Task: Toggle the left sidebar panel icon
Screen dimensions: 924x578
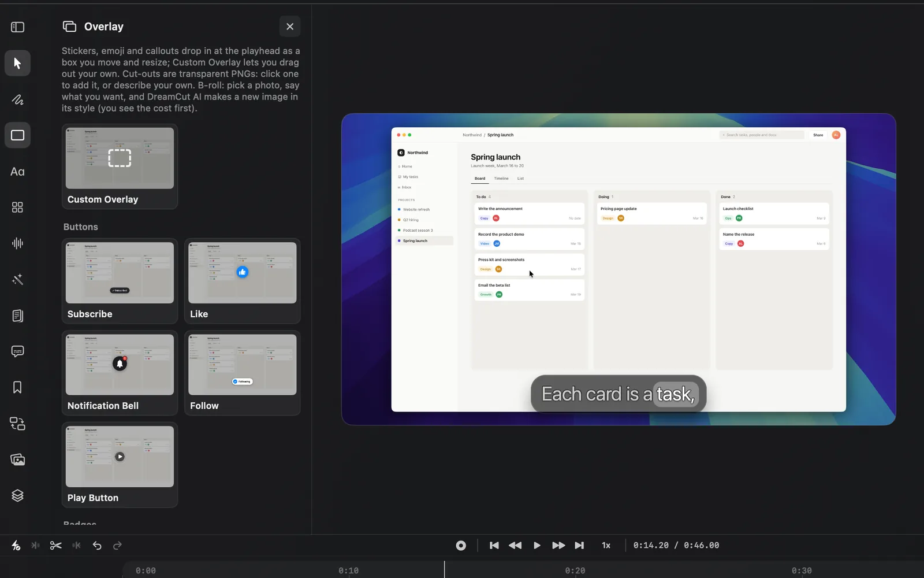Action: [x=17, y=27]
